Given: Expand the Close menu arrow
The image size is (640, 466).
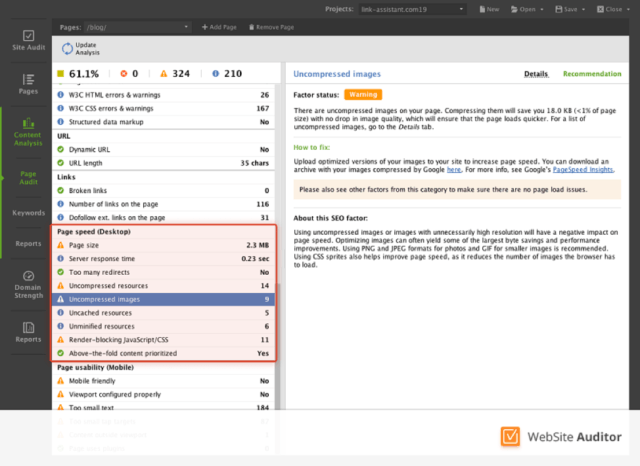Looking at the screenshot, I should 628,9.
